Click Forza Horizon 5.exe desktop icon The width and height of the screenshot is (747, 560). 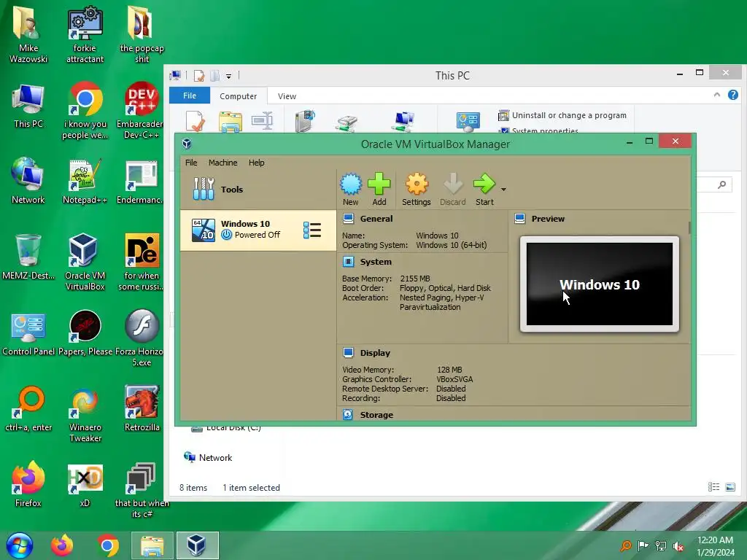point(141,338)
